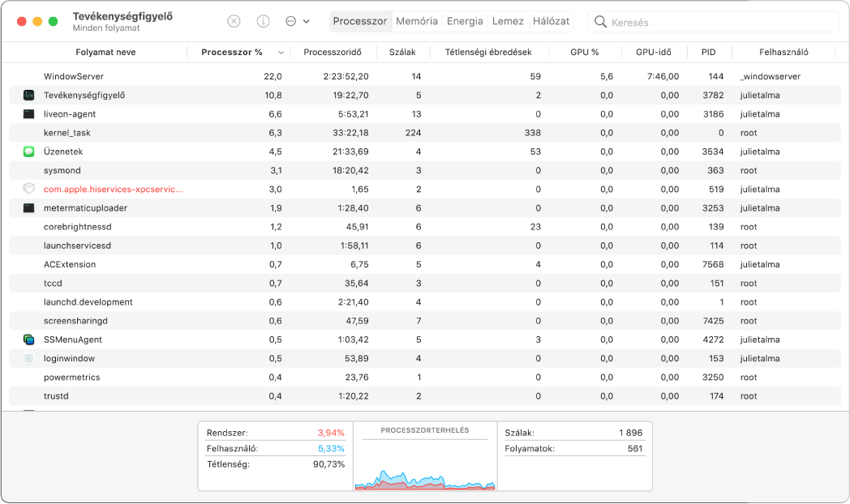
Task: Open the Energia tab
Action: click(x=465, y=21)
